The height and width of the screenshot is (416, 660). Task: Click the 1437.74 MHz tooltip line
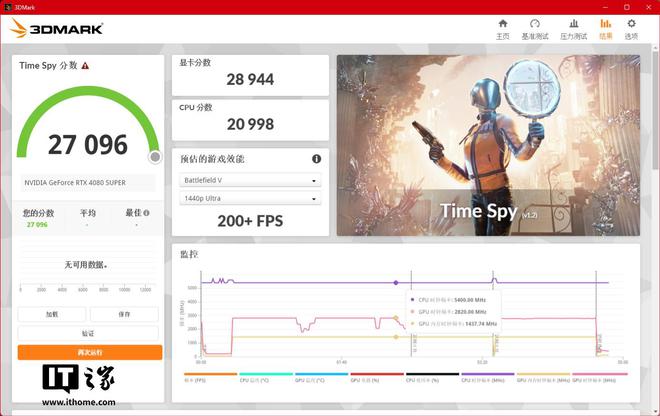[x=454, y=324]
